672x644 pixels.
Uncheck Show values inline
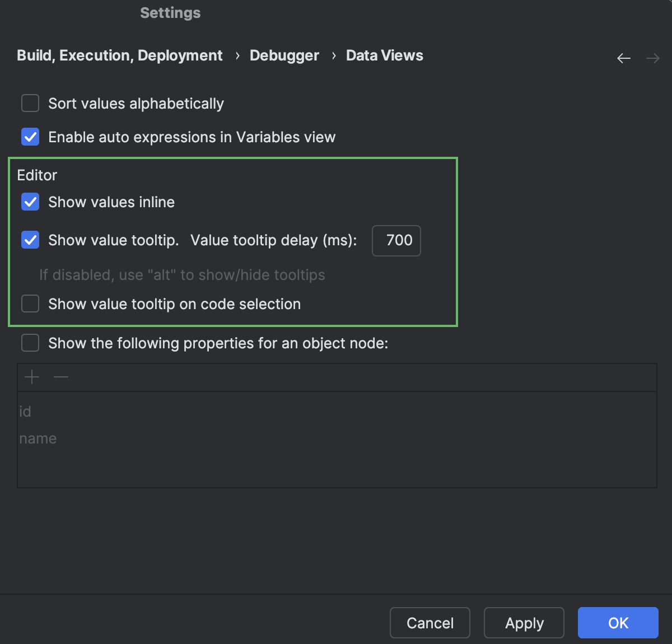point(30,202)
